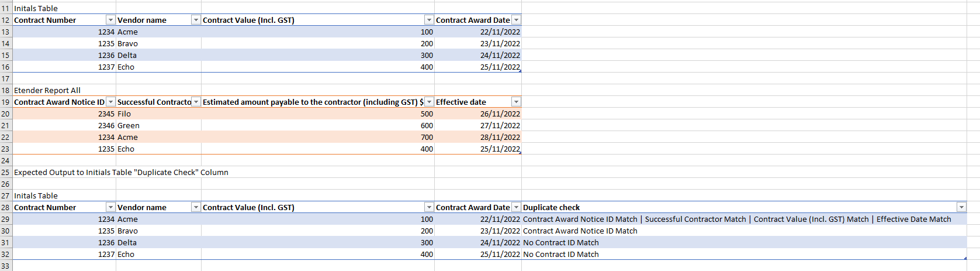The image size is (980, 271).
Task: Select entire row 24 via row header
Action: pos(6,160)
